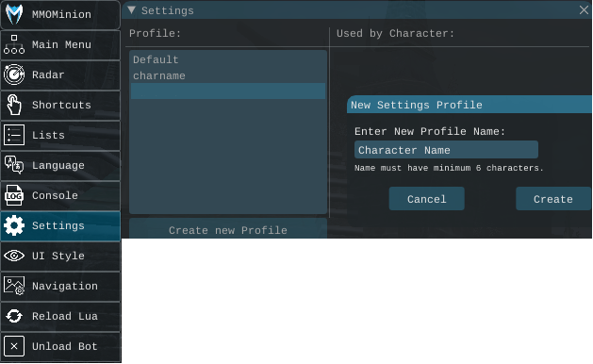The image size is (593, 364).
Task: Click the highlighted empty profile row
Action: [x=227, y=91]
